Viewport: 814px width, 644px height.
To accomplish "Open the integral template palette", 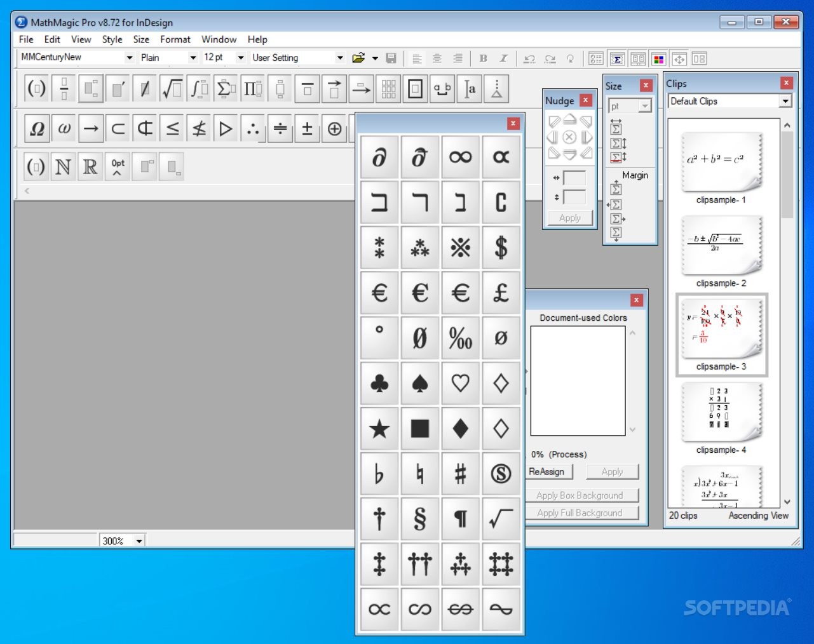I will pyautogui.click(x=199, y=89).
